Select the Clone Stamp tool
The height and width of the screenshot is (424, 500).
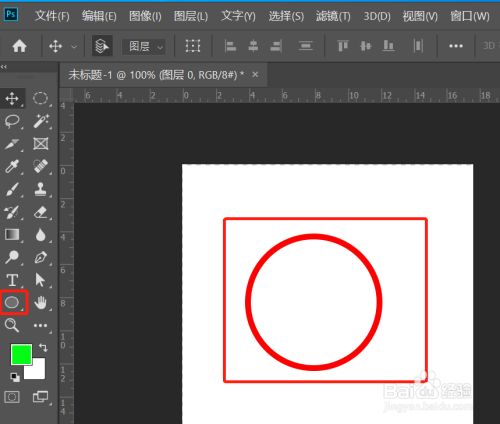coord(40,189)
